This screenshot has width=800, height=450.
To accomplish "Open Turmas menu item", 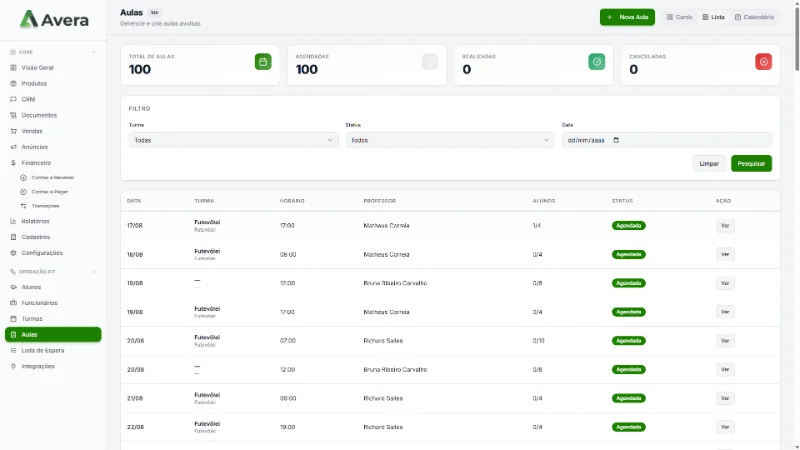I will 53,318.
